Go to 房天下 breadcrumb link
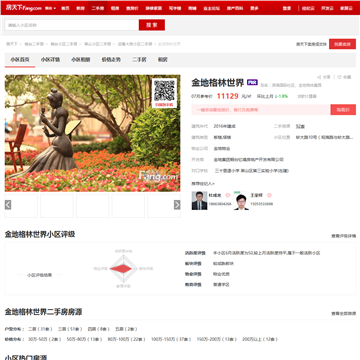 click(12, 44)
